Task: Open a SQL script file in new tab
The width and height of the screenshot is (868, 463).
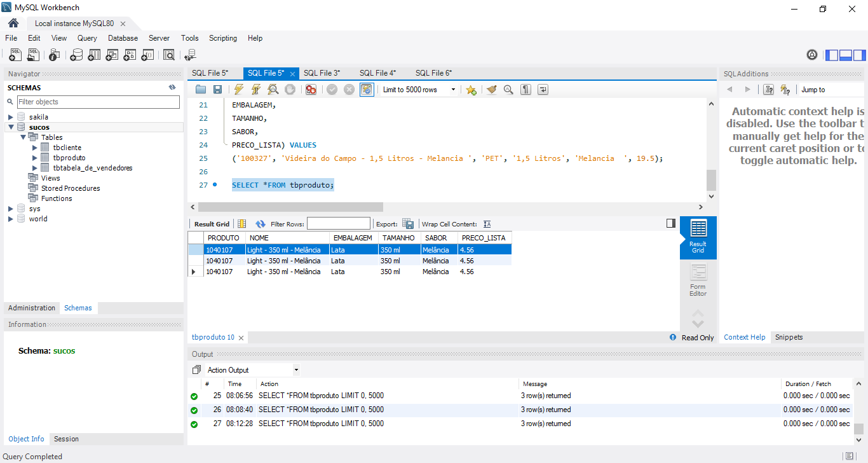Action: click(x=33, y=55)
